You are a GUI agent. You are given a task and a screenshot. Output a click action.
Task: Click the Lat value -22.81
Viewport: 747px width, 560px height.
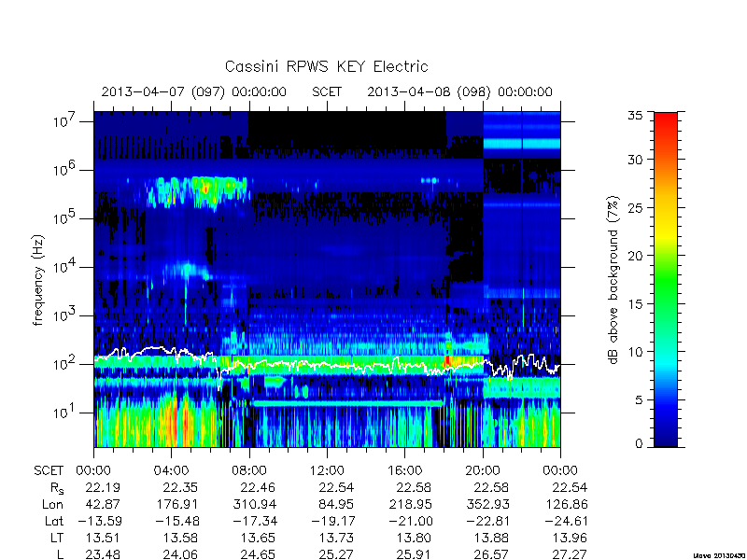[x=487, y=522]
